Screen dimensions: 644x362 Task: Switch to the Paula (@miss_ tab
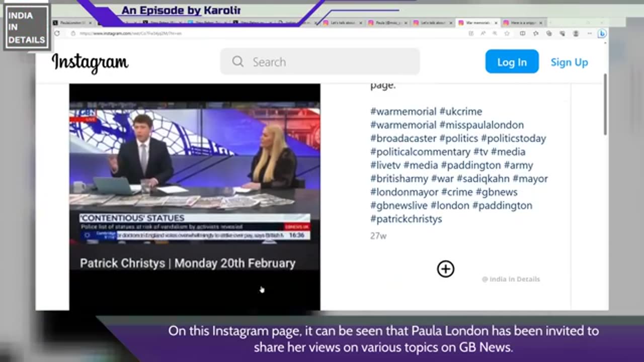coord(386,23)
